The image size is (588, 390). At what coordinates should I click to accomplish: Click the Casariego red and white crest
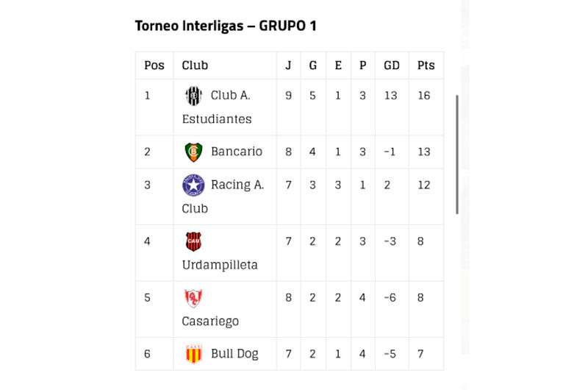[x=193, y=298]
